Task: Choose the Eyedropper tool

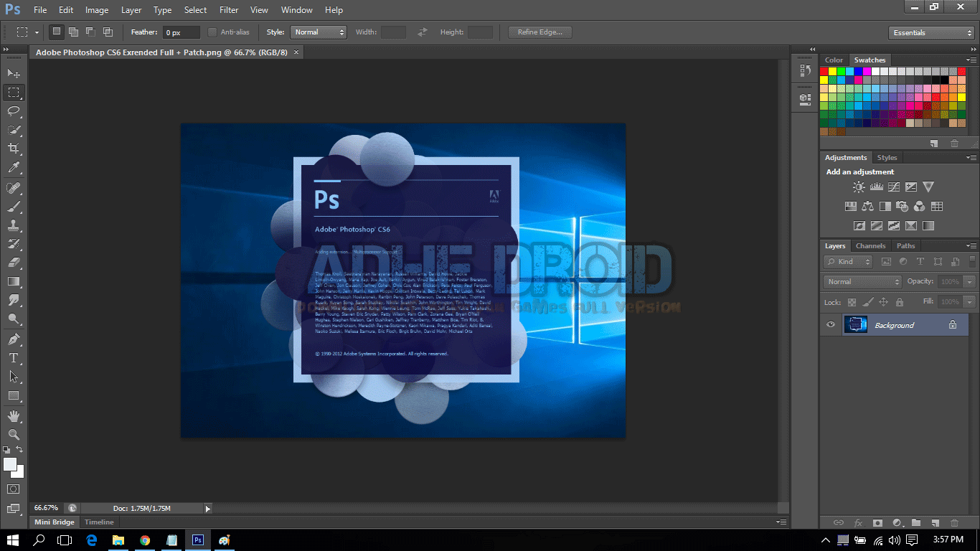Action: pyautogui.click(x=14, y=167)
